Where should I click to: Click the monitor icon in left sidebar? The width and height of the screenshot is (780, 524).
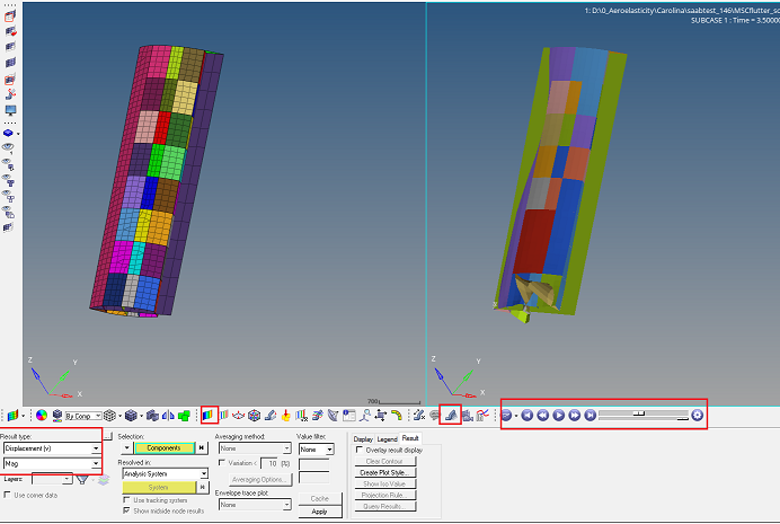point(11,110)
